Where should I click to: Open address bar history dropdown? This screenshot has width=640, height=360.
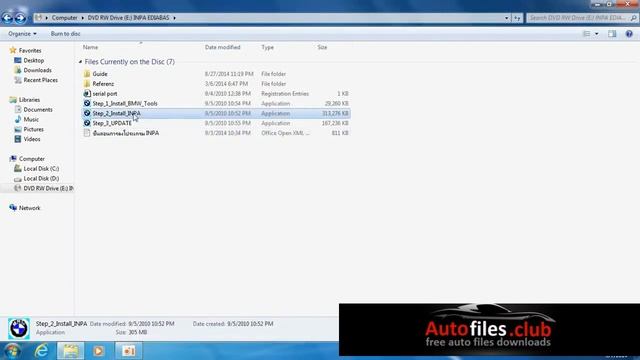click(x=507, y=18)
